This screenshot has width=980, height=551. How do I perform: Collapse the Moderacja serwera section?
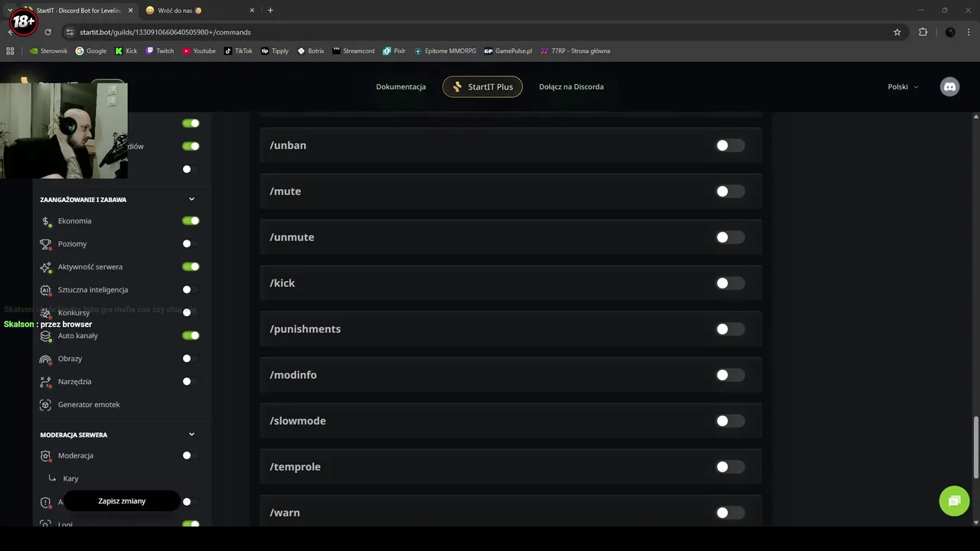tap(191, 435)
